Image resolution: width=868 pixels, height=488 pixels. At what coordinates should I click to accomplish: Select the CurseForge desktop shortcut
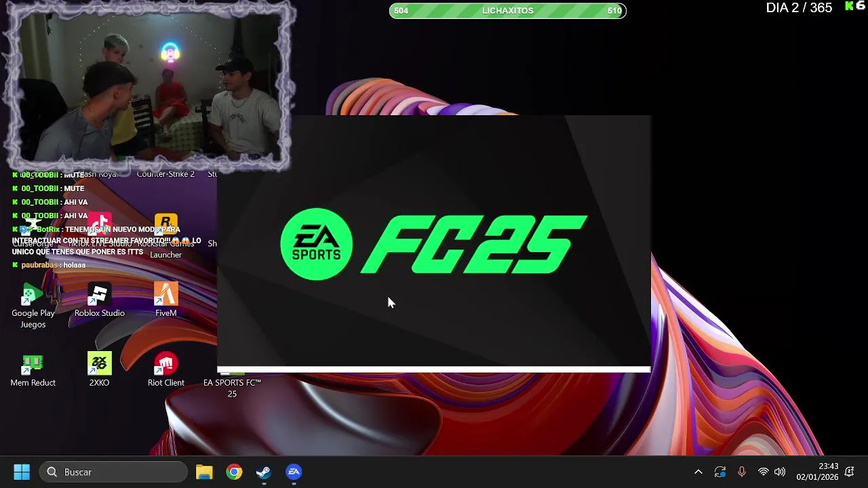pos(33,232)
